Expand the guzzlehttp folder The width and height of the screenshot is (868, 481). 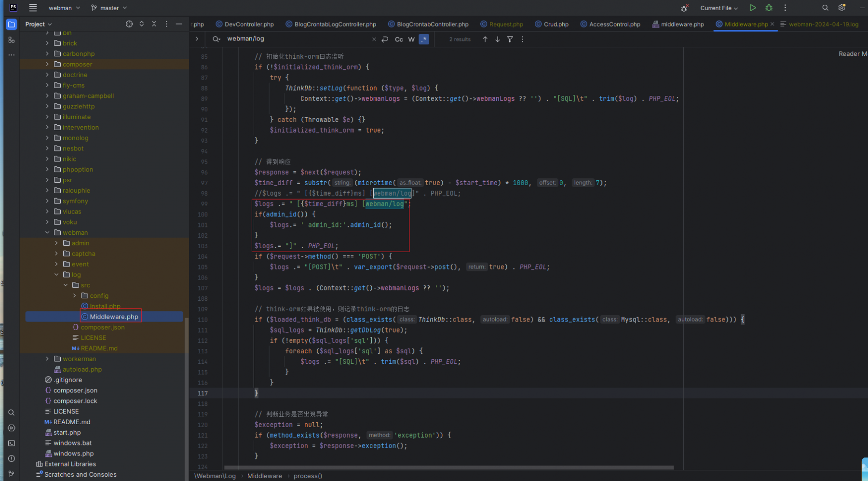coord(47,106)
